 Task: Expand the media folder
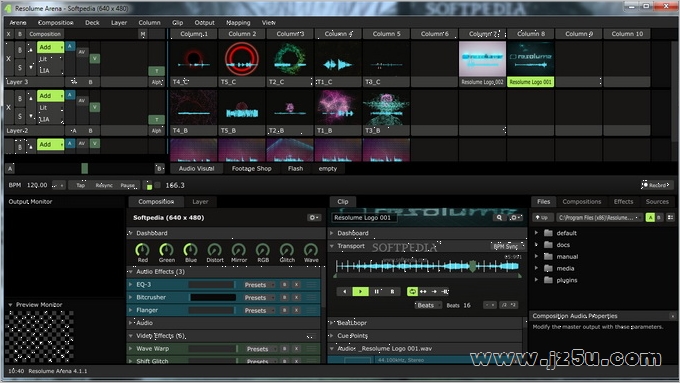click(536, 268)
